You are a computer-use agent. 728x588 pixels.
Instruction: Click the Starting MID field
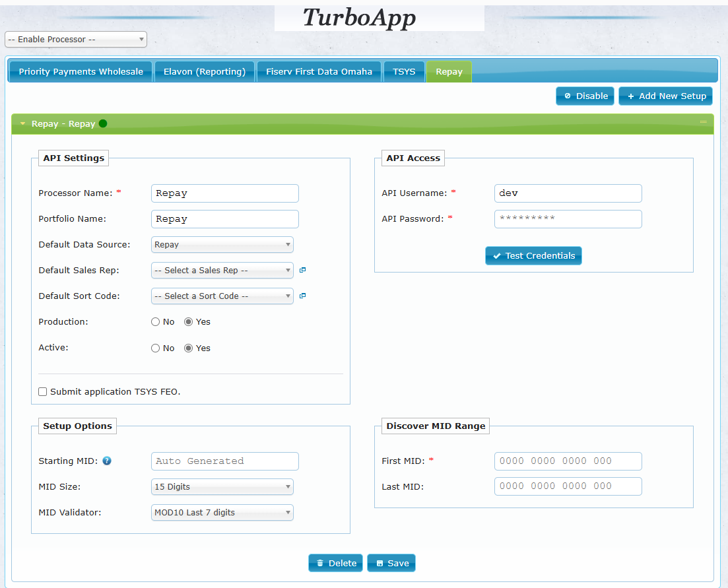point(224,461)
